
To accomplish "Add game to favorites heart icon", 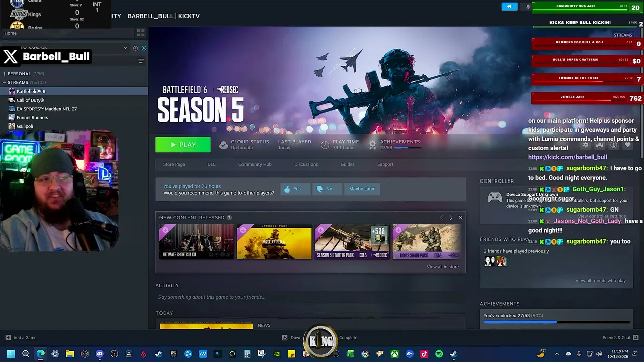I will [x=627, y=145].
